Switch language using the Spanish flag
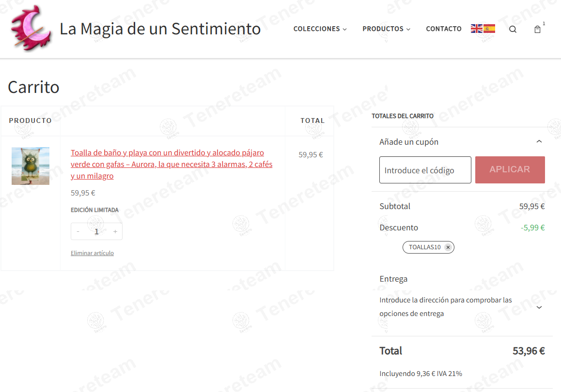The image size is (561, 392). 489,29
